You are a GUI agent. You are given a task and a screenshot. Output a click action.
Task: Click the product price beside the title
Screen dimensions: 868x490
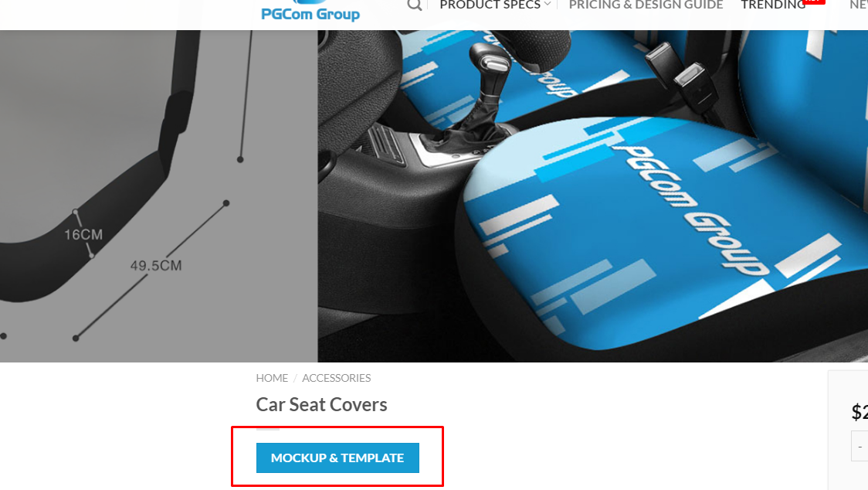coord(860,412)
